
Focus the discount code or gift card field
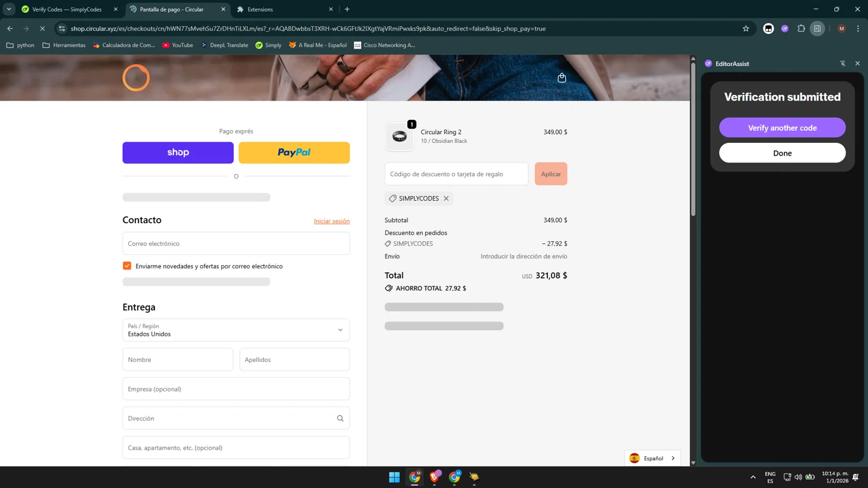pyautogui.click(x=457, y=174)
